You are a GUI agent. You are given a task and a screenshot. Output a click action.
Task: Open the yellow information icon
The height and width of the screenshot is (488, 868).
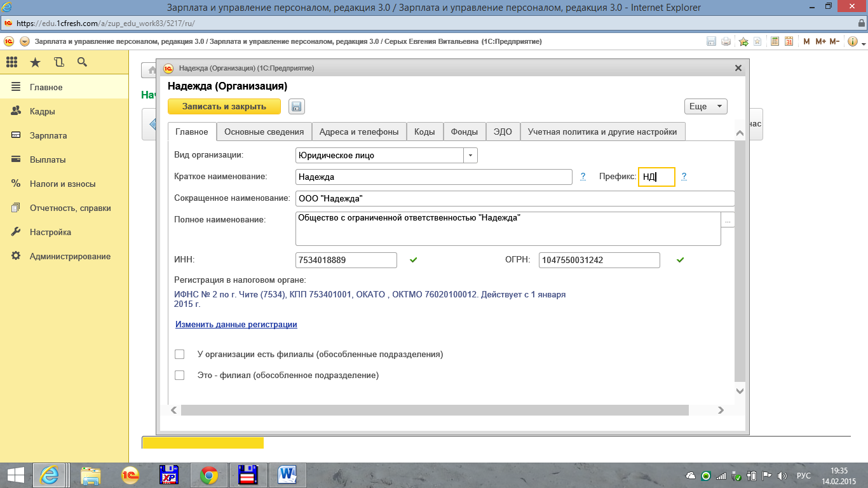tap(851, 41)
